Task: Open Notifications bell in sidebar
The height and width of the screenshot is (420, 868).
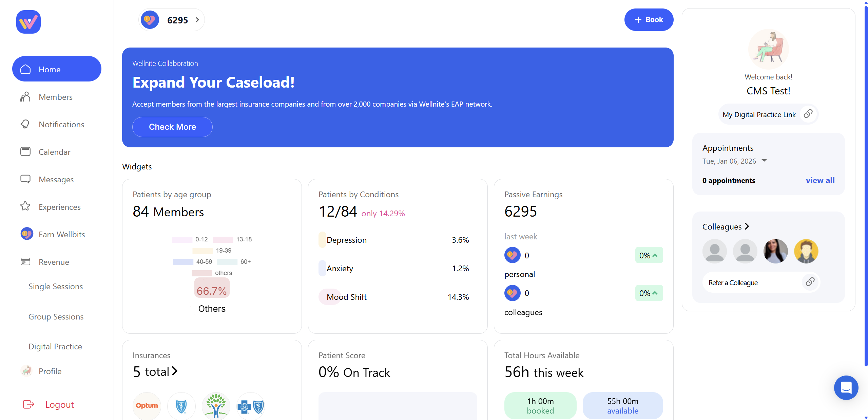Action: pyautogui.click(x=25, y=124)
